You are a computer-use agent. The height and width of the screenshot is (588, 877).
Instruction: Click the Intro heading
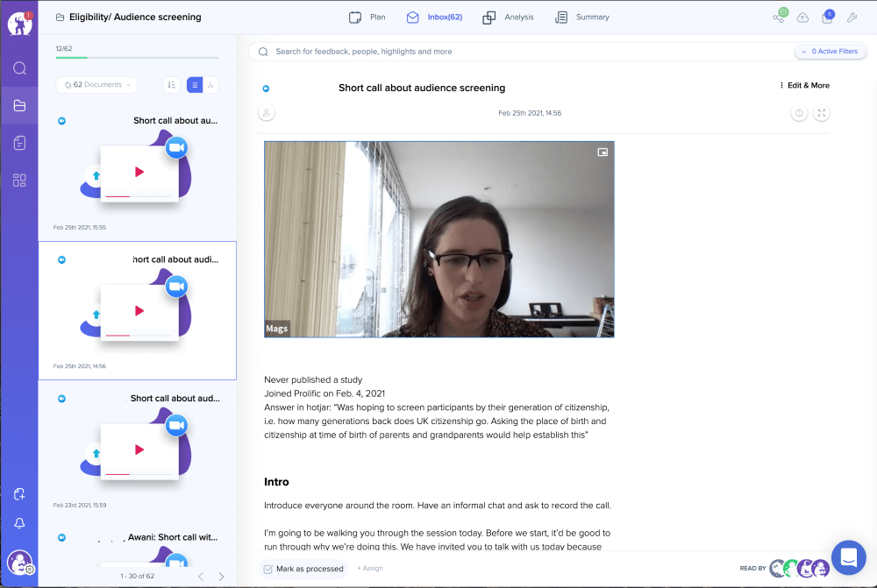pos(276,482)
